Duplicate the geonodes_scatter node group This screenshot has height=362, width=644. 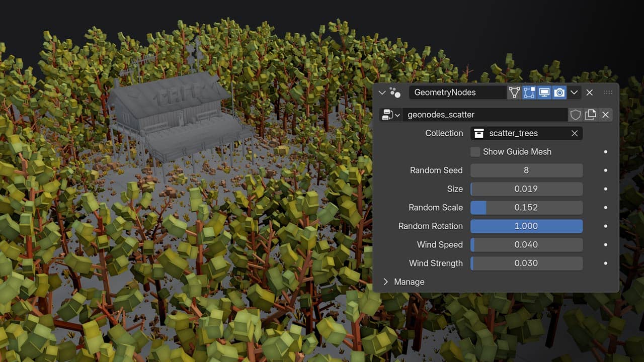(x=590, y=115)
